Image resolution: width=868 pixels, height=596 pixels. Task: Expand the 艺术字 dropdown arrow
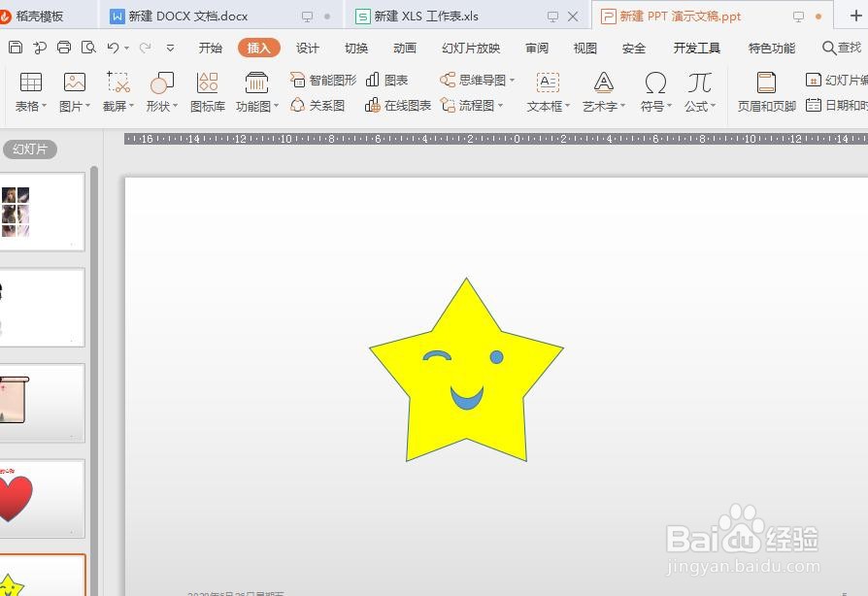click(622, 106)
